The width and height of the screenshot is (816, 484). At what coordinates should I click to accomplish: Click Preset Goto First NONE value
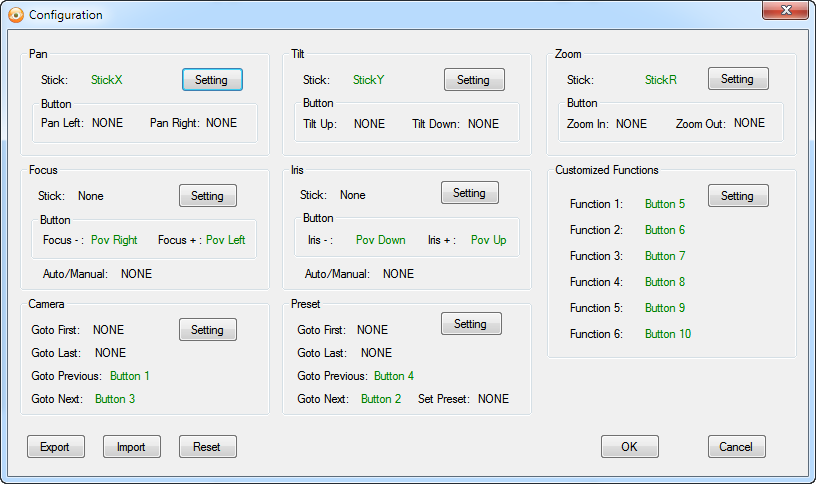click(373, 330)
